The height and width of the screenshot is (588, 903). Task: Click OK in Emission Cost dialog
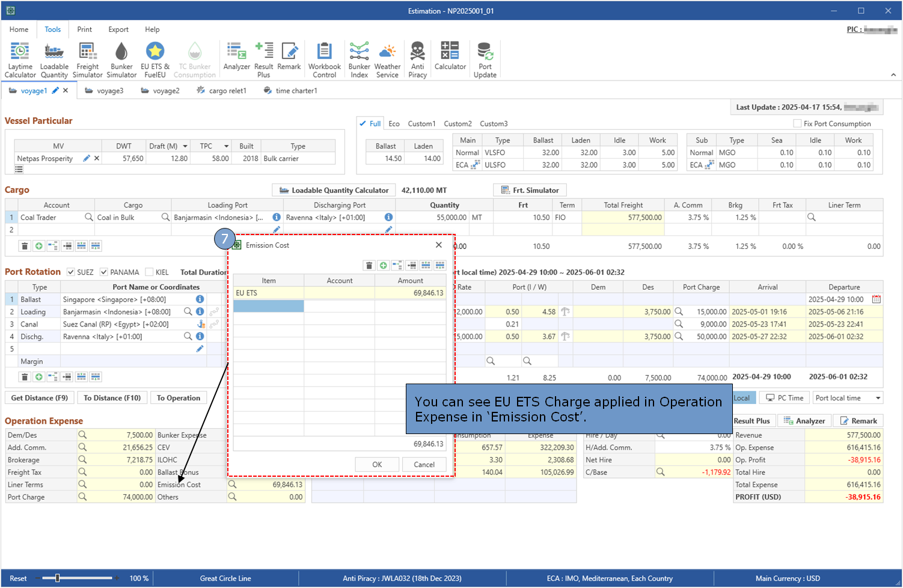pyautogui.click(x=377, y=465)
